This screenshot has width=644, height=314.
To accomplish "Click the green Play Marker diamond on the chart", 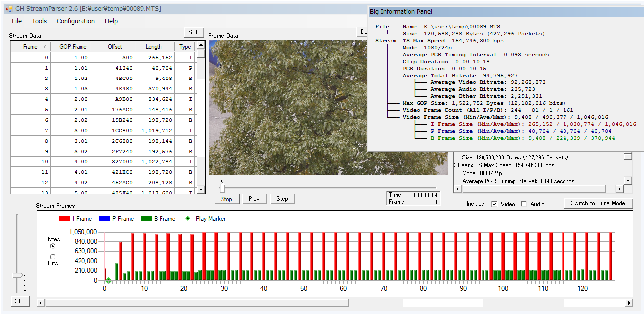I will click(108, 281).
